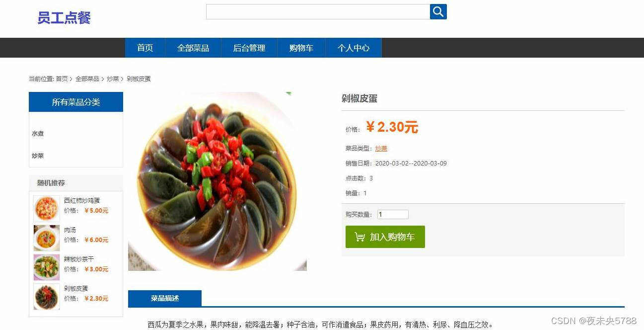Open 个人中心 navigation item
This screenshot has width=644, height=330.
coord(354,48)
